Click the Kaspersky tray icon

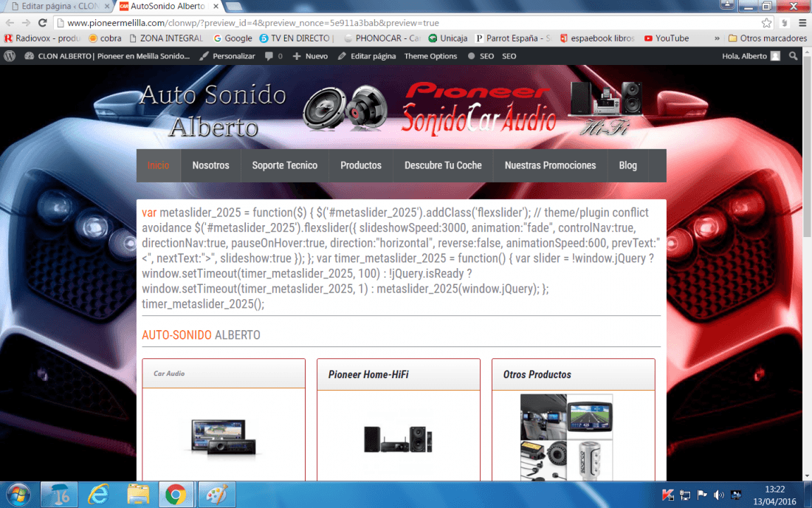pyautogui.click(x=668, y=495)
